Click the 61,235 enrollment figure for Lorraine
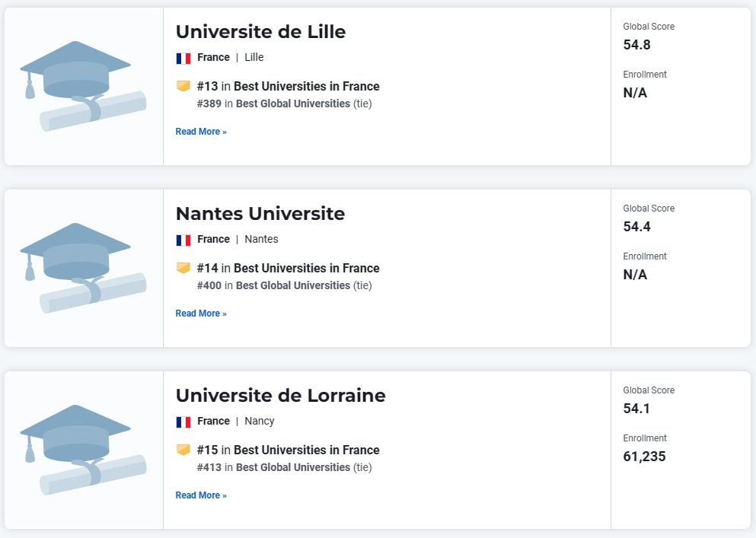 (644, 457)
